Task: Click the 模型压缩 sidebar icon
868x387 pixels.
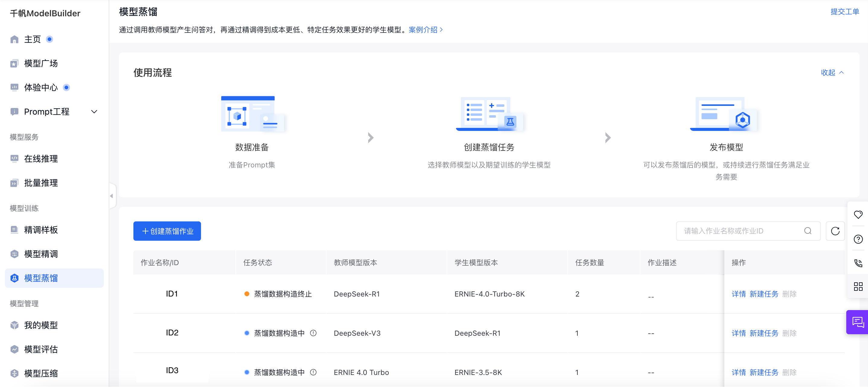Action: 14,373
